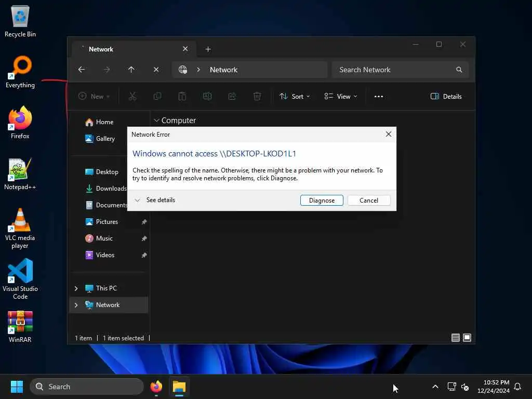Click the Paste clipboard icon

click(x=182, y=96)
